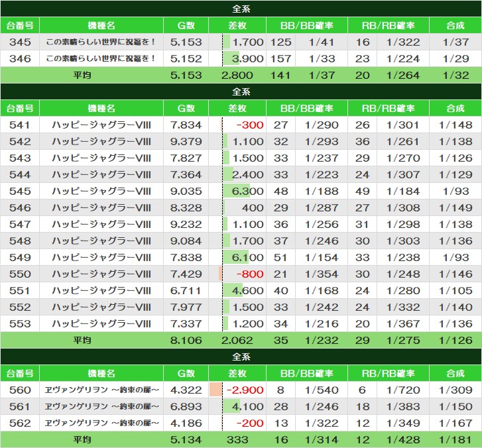Click 1/246 BB rate in row 548
Image resolution: width=482 pixels, height=448 pixels.
tap(322, 241)
